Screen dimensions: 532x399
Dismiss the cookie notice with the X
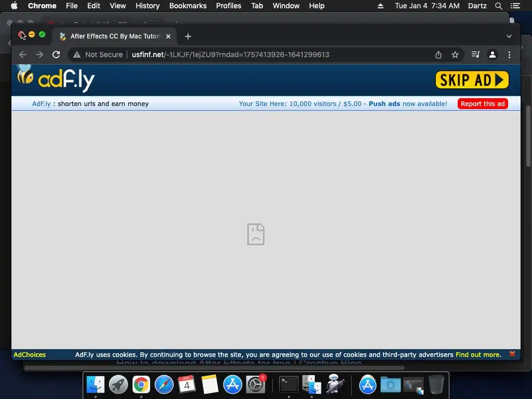click(x=512, y=354)
